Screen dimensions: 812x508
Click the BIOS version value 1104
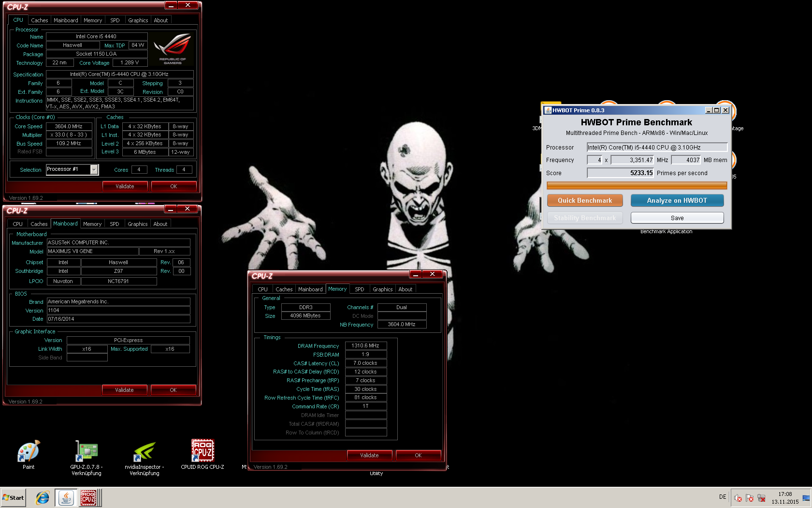coord(118,311)
